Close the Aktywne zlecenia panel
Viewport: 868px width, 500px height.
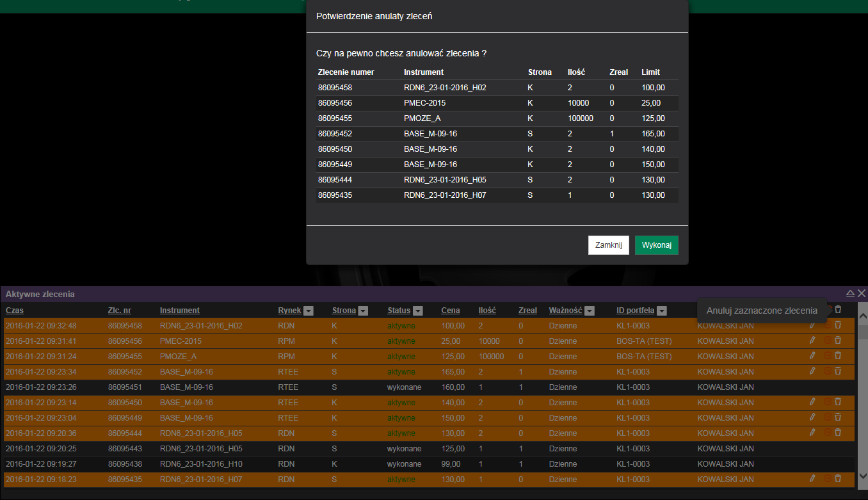[862, 293]
